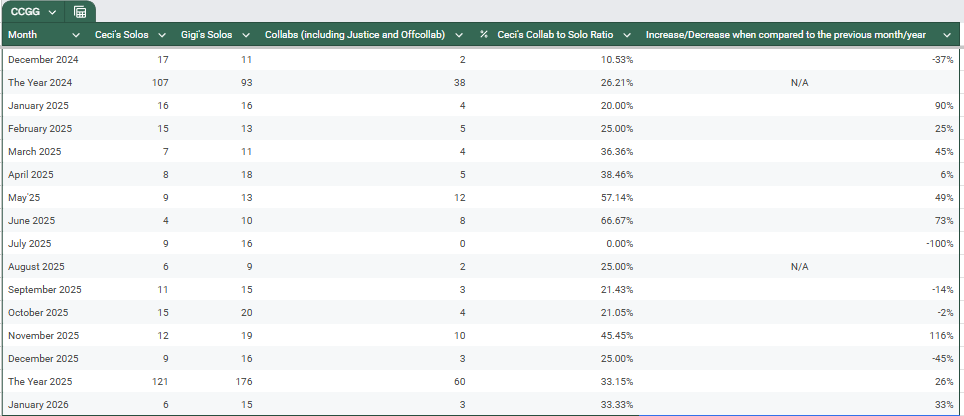
Task: Click the 107 Ceci's Solos value
Action: (160, 83)
